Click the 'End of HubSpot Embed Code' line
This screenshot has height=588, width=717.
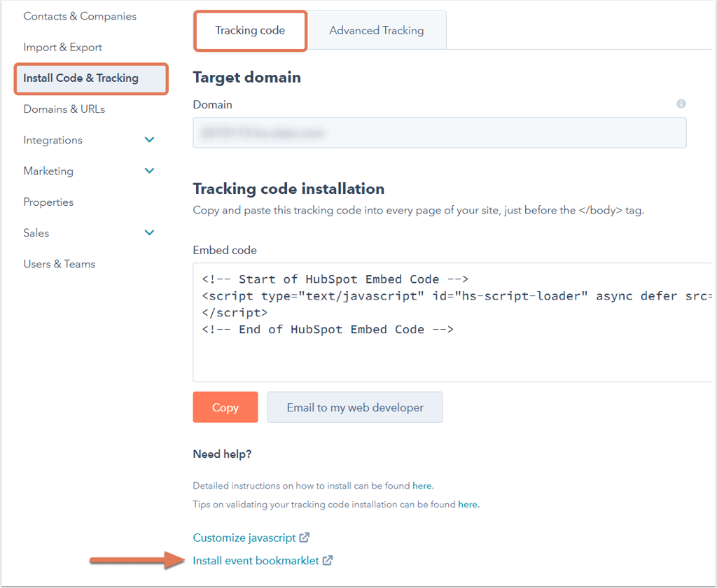328,329
